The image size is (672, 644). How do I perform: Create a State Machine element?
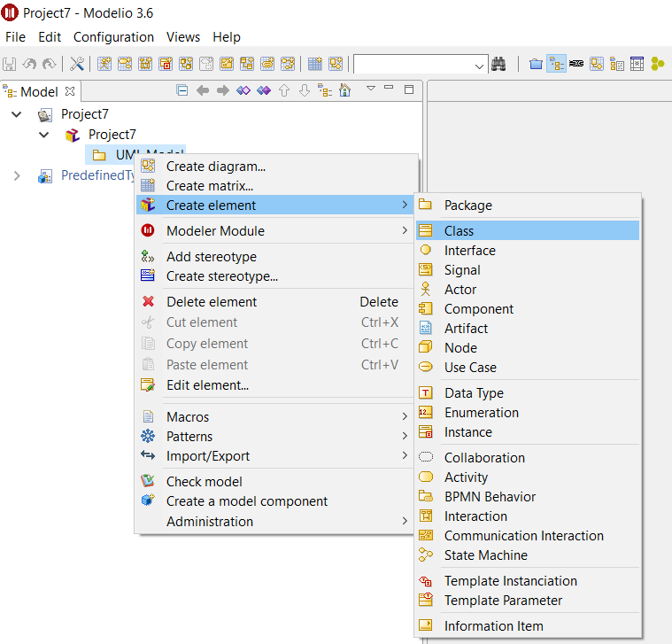pyautogui.click(x=528, y=555)
